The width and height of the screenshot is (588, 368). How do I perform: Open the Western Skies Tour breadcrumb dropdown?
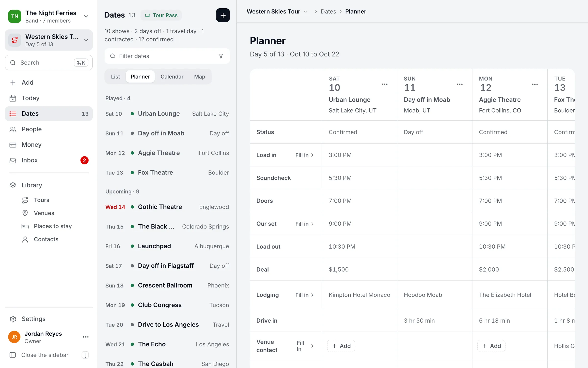pos(277,12)
